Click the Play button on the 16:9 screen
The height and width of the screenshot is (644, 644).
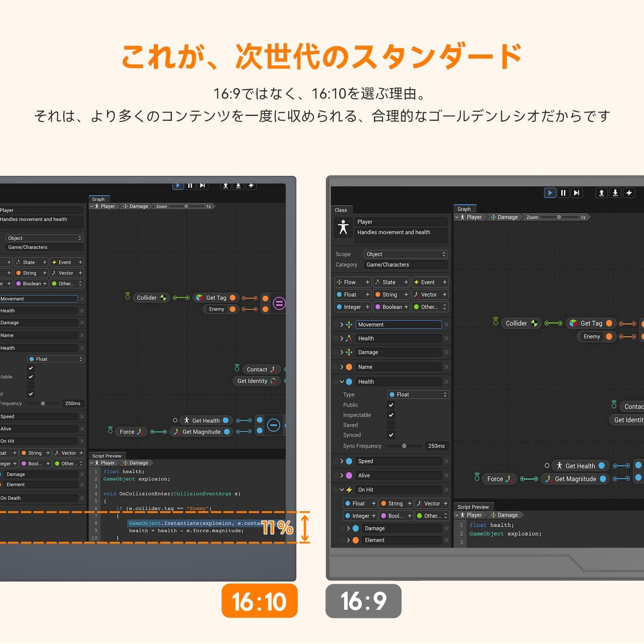[x=550, y=193]
